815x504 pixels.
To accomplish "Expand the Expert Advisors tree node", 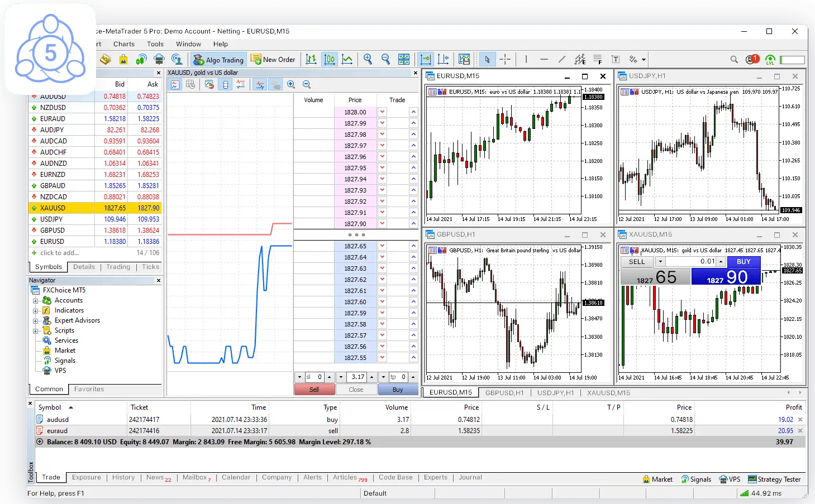I will click(36, 321).
